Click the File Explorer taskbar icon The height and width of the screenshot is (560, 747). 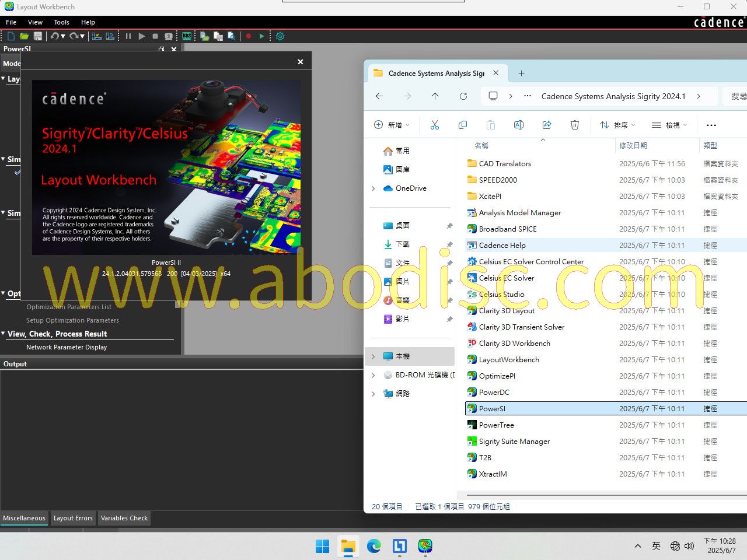click(348, 546)
